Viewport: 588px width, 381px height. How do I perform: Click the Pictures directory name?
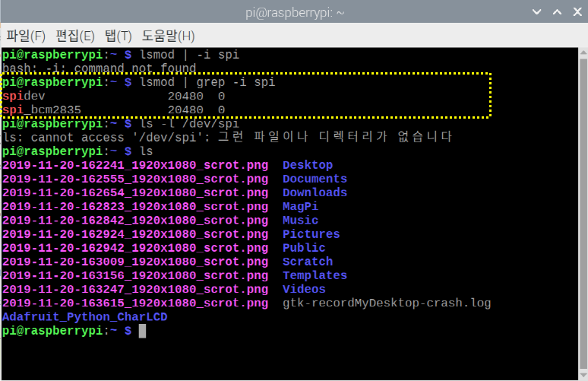tap(311, 234)
